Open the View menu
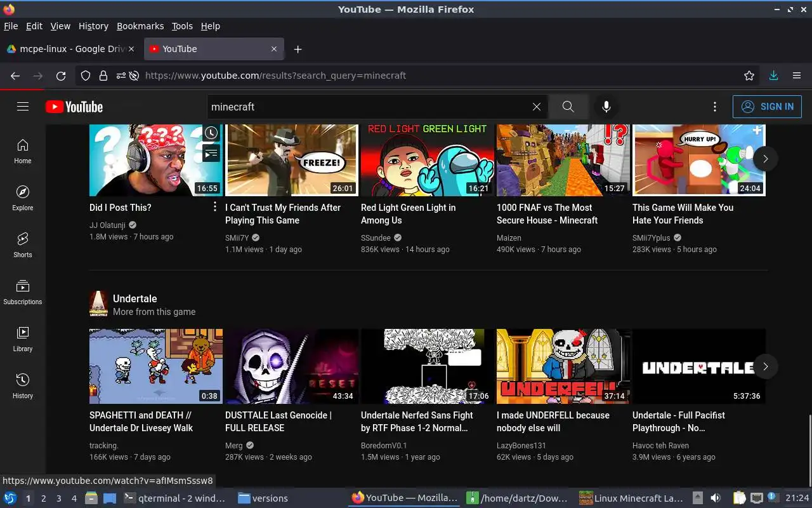 pyautogui.click(x=60, y=26)
